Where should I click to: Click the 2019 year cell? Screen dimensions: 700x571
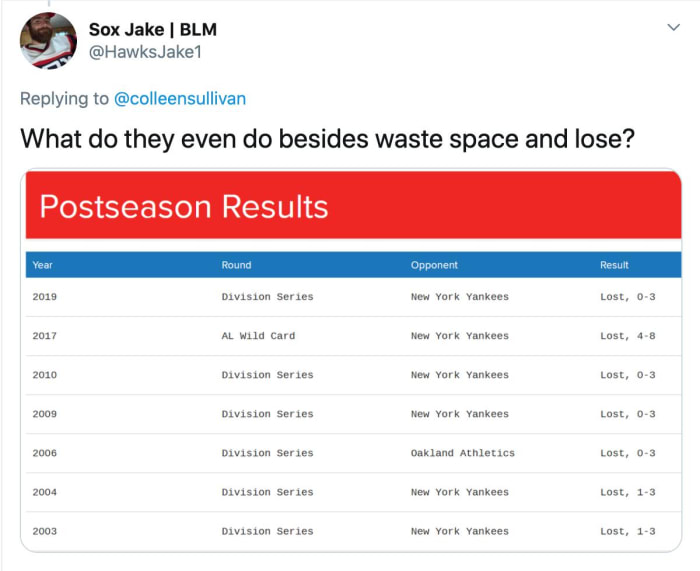tap(45, 297)
